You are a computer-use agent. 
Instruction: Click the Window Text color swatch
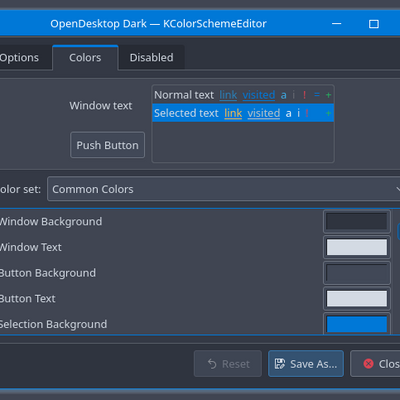pyautogui.click(x=357, y=247)
